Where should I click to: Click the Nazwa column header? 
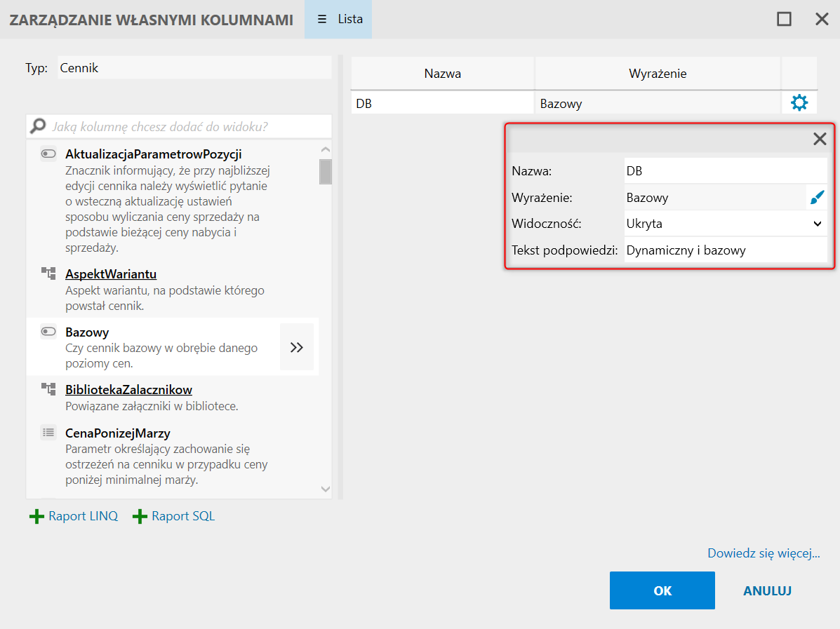443,74
